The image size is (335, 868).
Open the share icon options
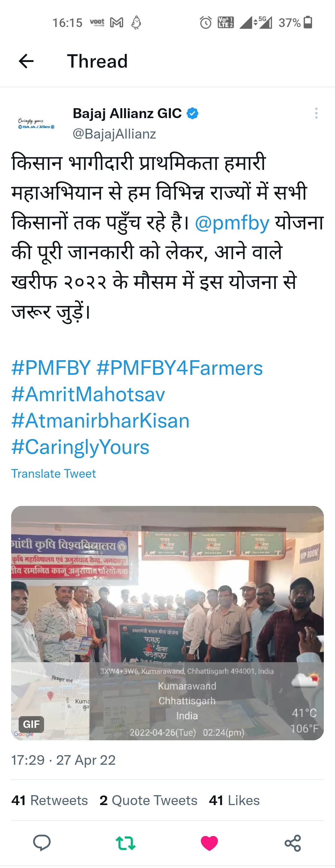click(x=293, y=844)
